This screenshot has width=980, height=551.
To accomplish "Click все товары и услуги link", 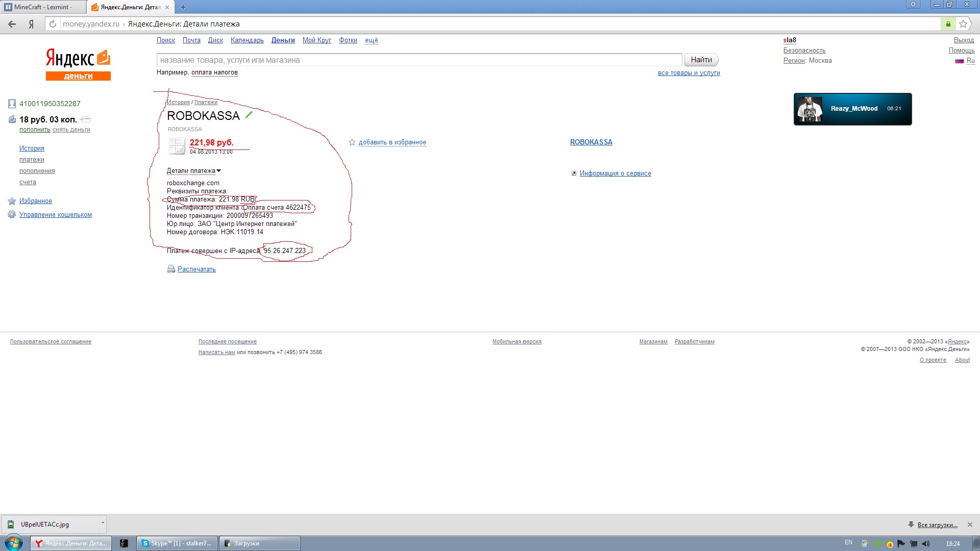I will point(689,73).
